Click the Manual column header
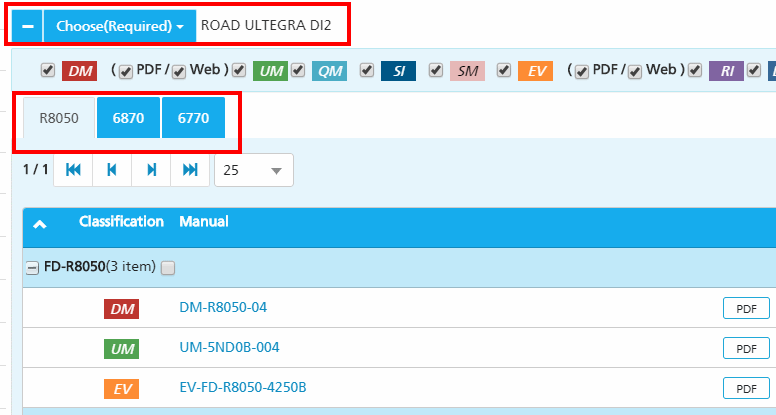Viewport: 776px width, 415px height. [x=204, y=221]
